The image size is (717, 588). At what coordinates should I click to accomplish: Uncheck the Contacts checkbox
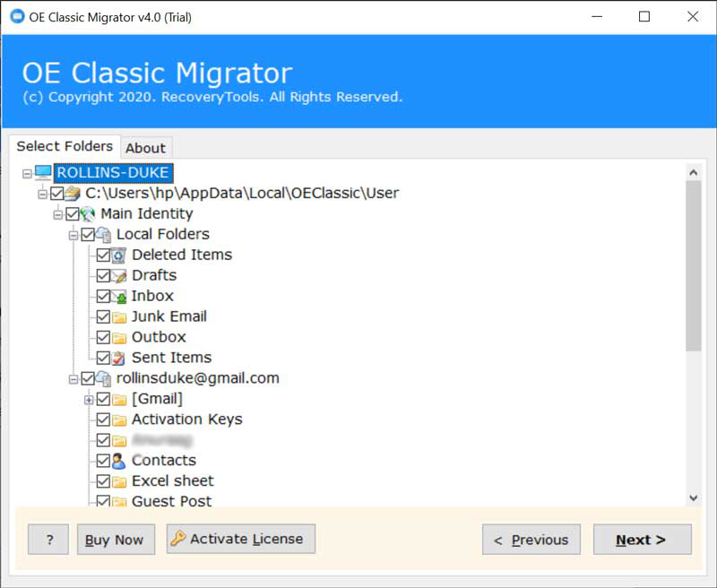[x=103, y=461]
